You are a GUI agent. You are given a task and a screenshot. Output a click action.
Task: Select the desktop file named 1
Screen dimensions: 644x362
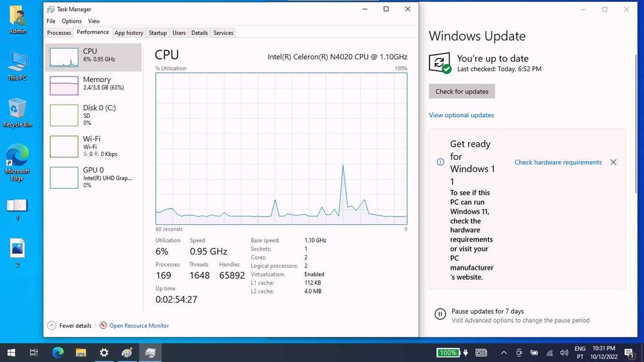17,209
